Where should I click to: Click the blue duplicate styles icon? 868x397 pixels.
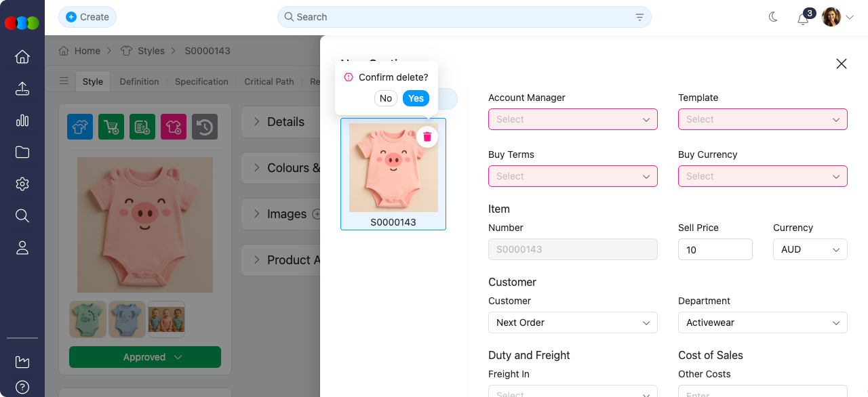79,127
